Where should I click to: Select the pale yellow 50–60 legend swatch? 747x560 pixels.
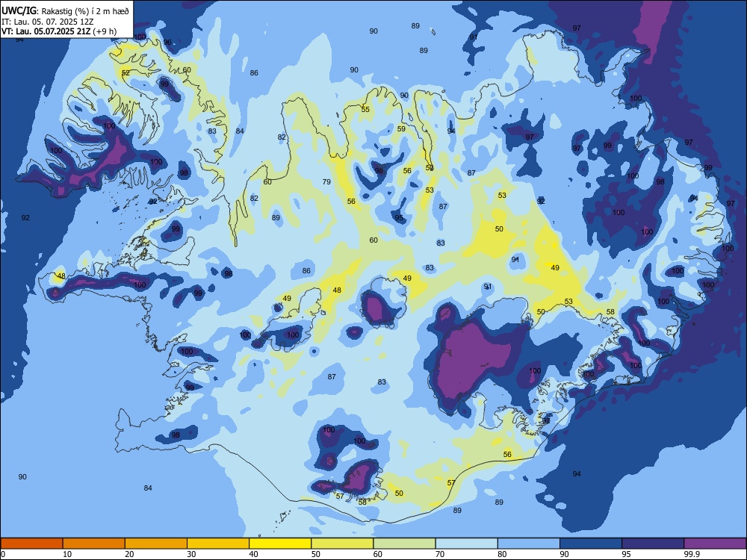pos(342,544)
